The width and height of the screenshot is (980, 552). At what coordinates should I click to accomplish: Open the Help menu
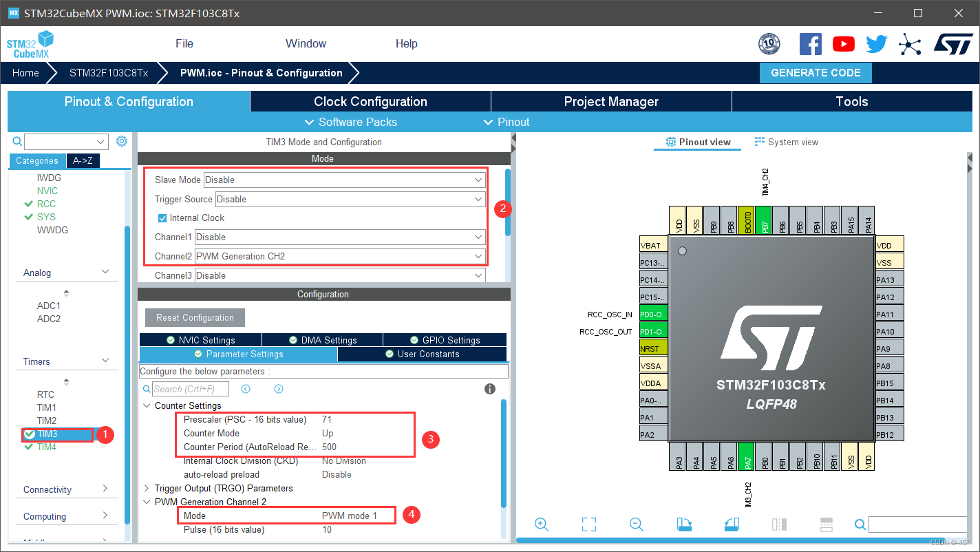406,43
